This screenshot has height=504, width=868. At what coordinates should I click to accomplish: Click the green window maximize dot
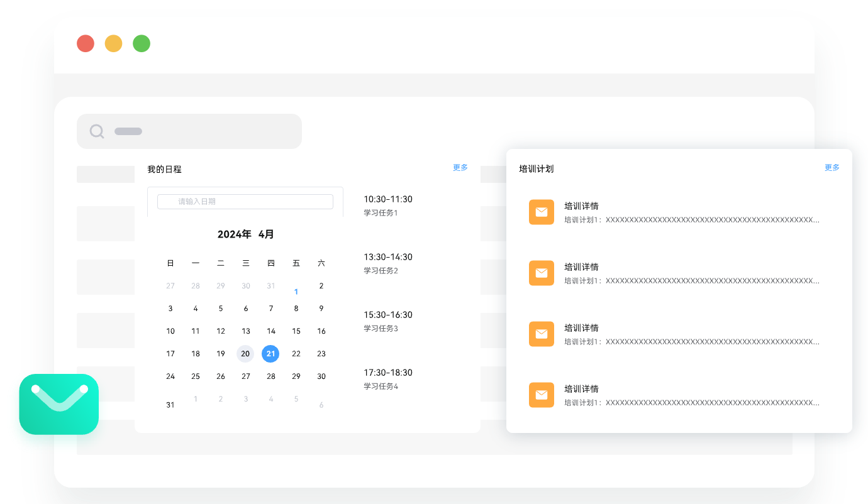[x=142, y=43]
